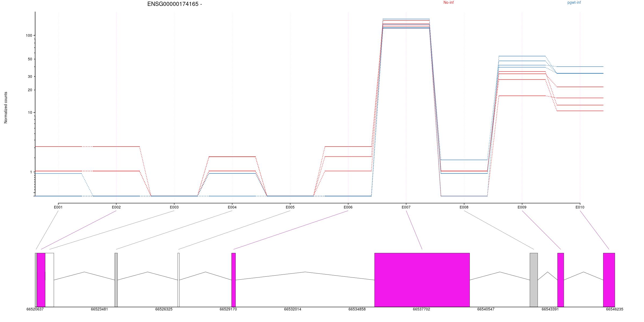Click the highest blue line at E010
The width and height of the screenshot is (644, 322).
(x=580, y=67)
